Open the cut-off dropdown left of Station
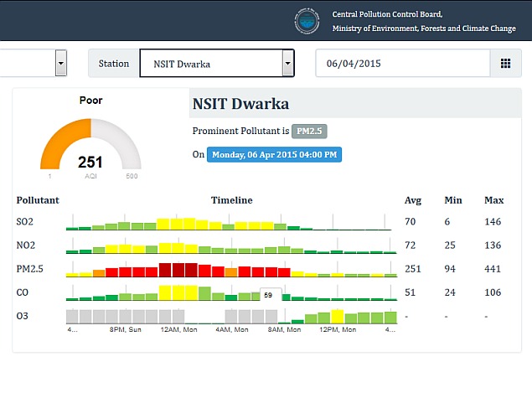The image size is (532, 398). click(61, 64)
